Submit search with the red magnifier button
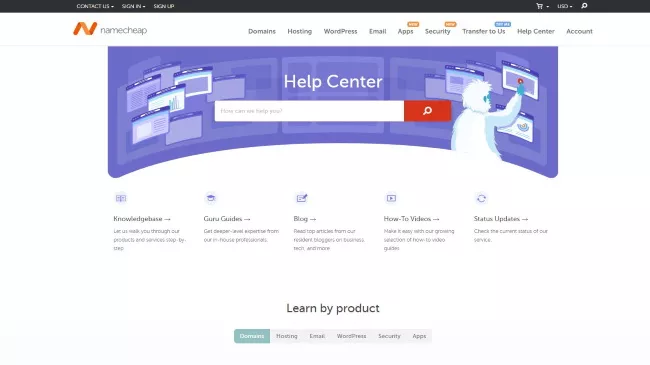 (x=427, y=111)
